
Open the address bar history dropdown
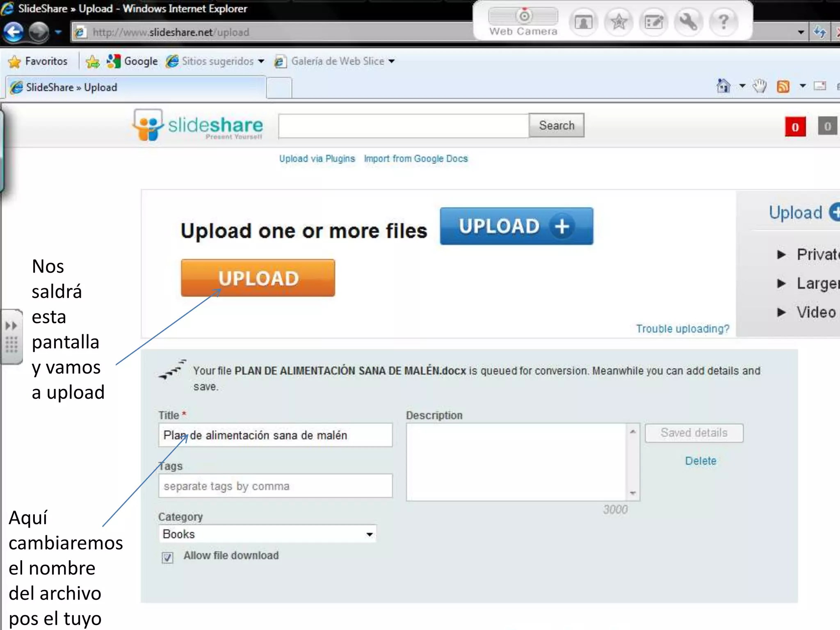801,32
